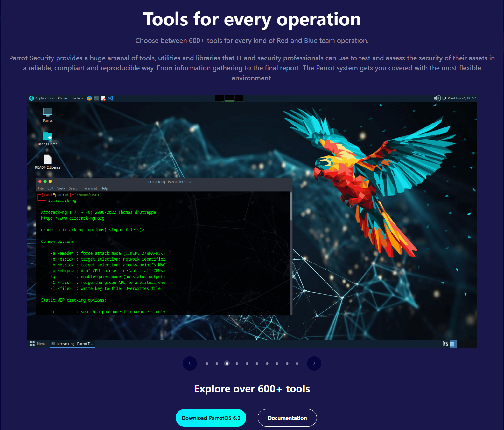Open the user's Home folder icon
The height and width of the screenshot is (430, 504).
pos(48,139)
